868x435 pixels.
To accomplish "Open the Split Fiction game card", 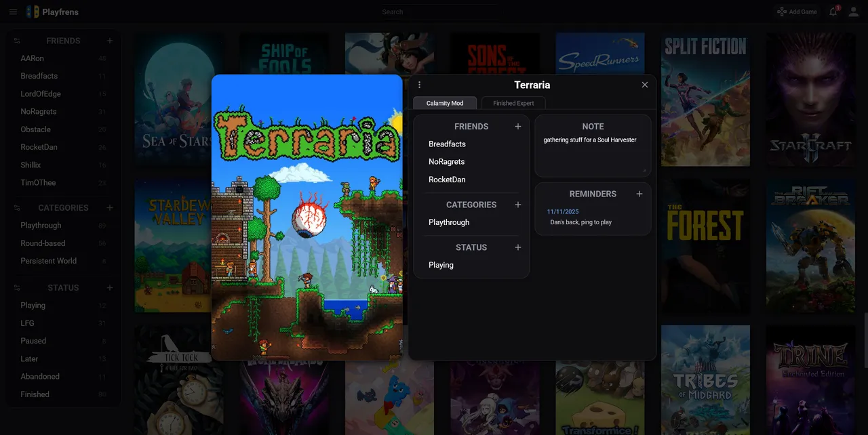I will [705, 100].
